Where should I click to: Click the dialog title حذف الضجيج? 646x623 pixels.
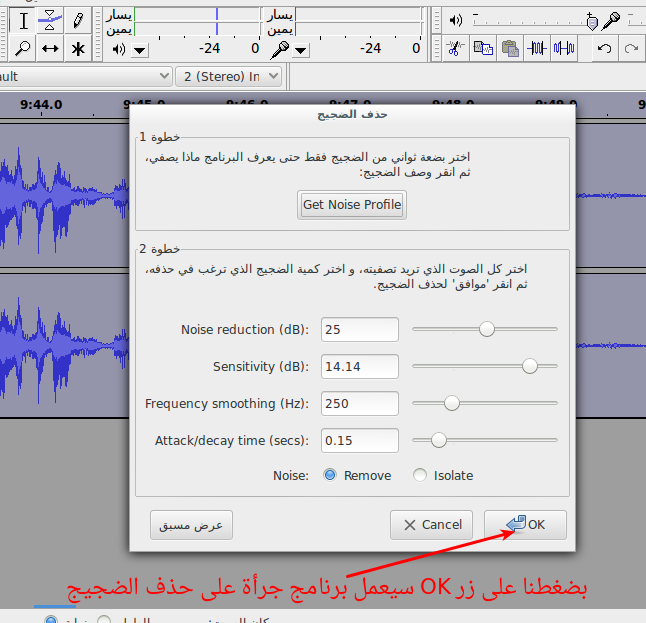tap(352, 115)
